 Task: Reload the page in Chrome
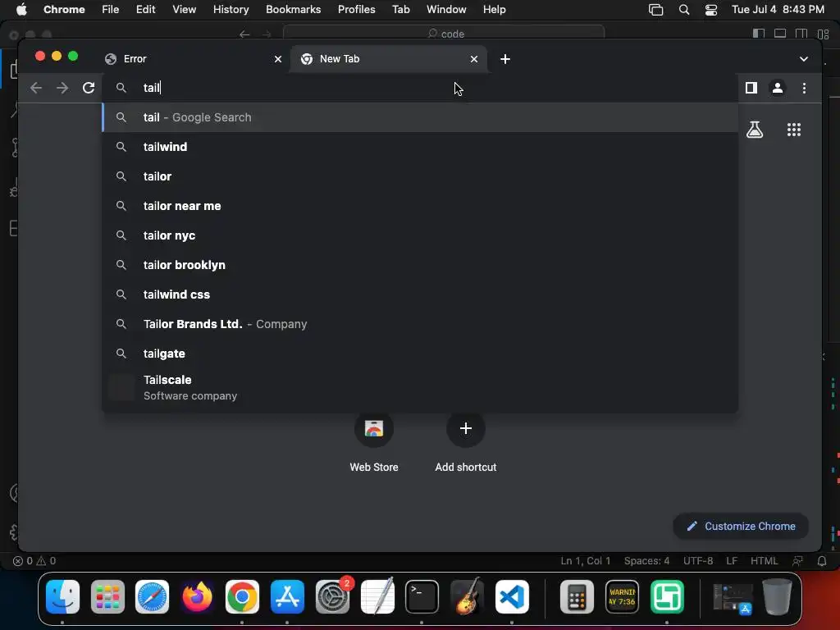coord(89,88)
